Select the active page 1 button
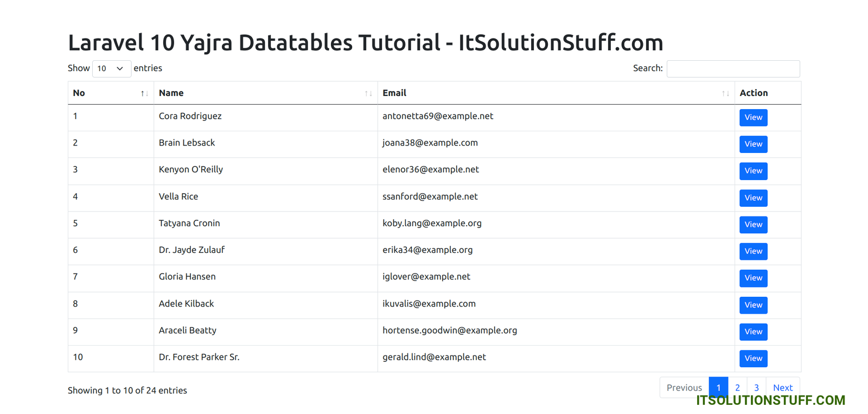This screenshot has height=414, width=868. pyautogui.click(x=718, y=387)
